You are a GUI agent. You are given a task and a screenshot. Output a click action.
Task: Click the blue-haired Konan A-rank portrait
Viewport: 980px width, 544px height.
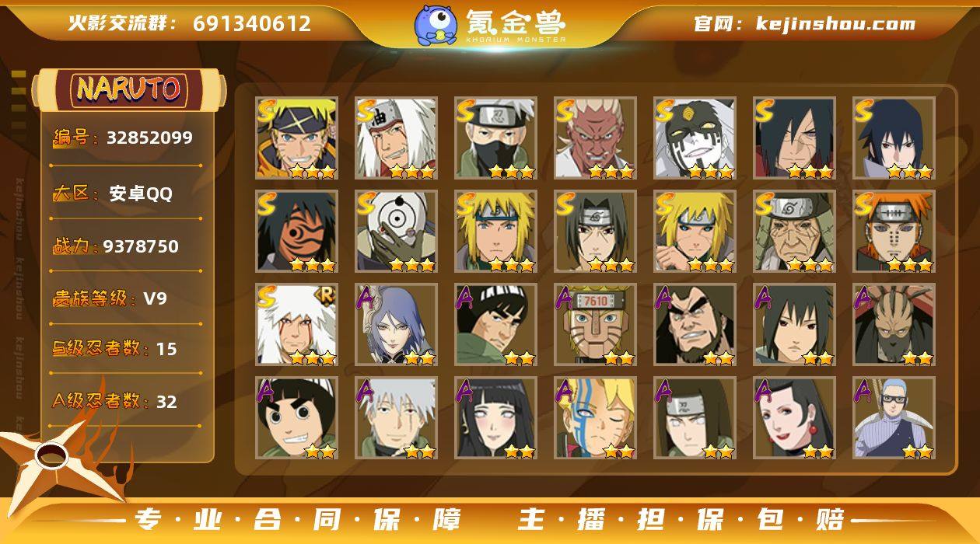pos(396,325)
